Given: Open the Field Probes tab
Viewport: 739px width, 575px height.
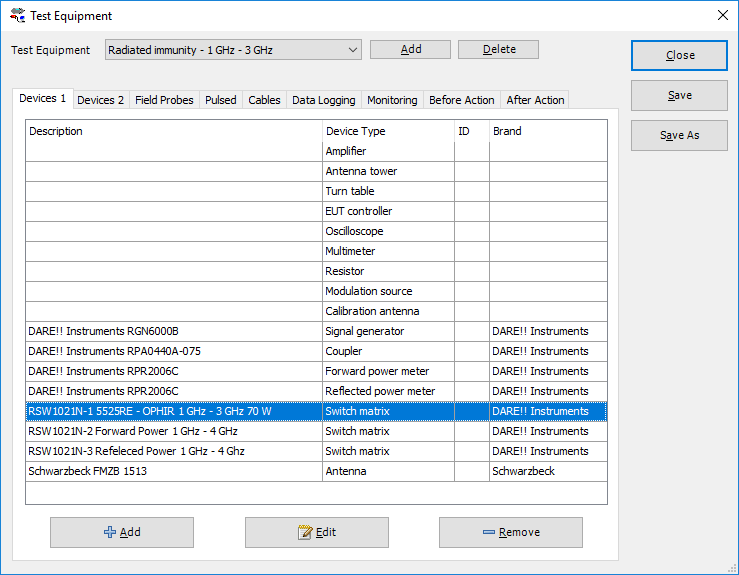Looking at the screenshot, I should pyautogui.click(x=164, y=100).
